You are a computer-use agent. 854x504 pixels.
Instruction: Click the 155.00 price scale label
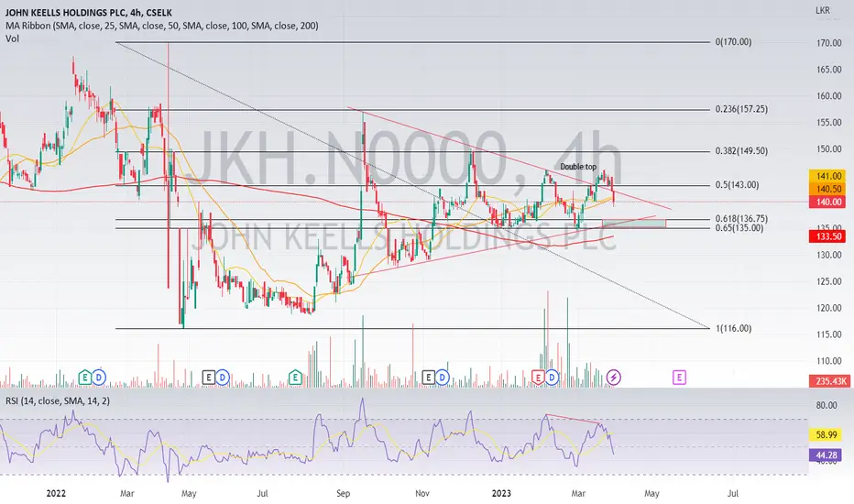tap(829, 123)
